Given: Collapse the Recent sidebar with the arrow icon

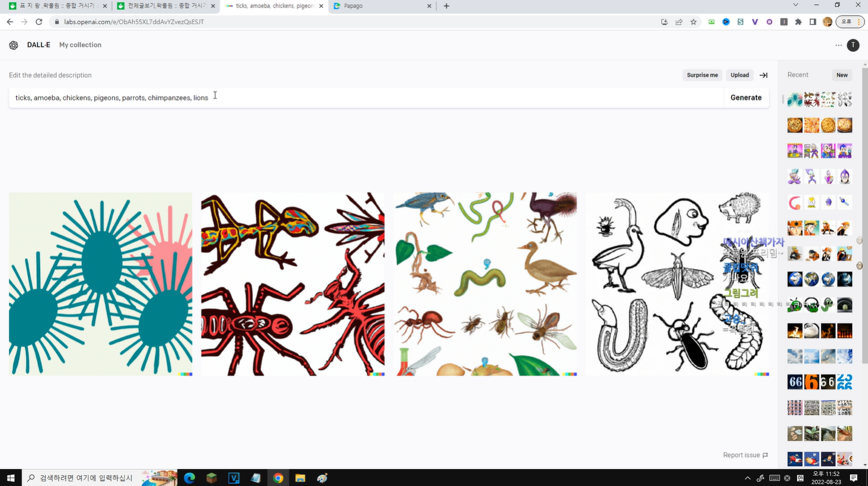Looking at the screenshot, I should point(763,75).
